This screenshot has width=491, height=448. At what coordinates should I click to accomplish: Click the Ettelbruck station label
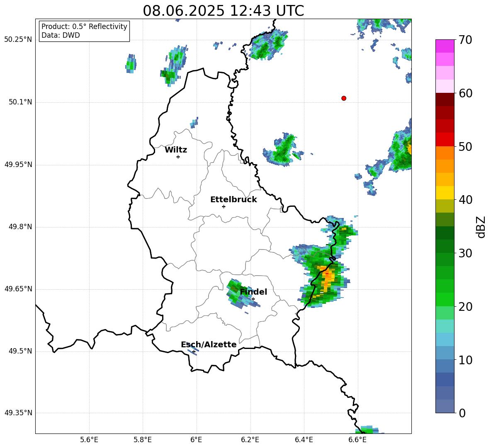click(233, 200)
